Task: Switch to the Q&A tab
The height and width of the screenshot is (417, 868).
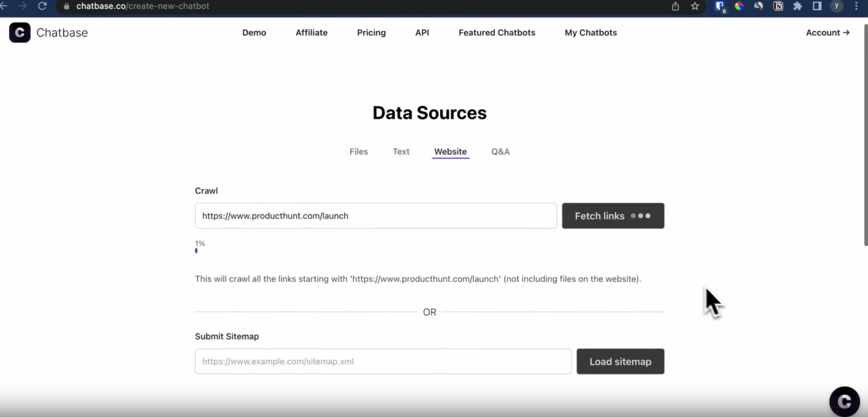Action: click(x=500, y=151)
